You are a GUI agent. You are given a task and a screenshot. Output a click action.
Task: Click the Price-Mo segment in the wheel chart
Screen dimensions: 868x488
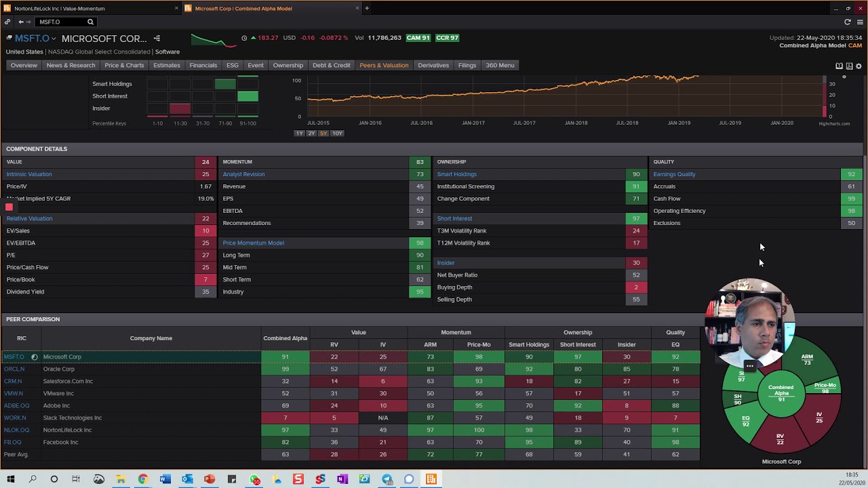click(824, 388)
